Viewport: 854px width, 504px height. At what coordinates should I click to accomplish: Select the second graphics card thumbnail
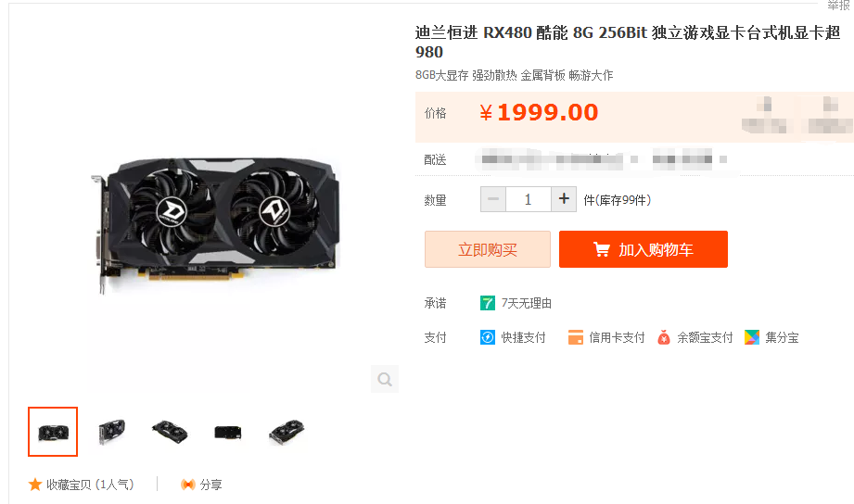(x=111, y=432)
